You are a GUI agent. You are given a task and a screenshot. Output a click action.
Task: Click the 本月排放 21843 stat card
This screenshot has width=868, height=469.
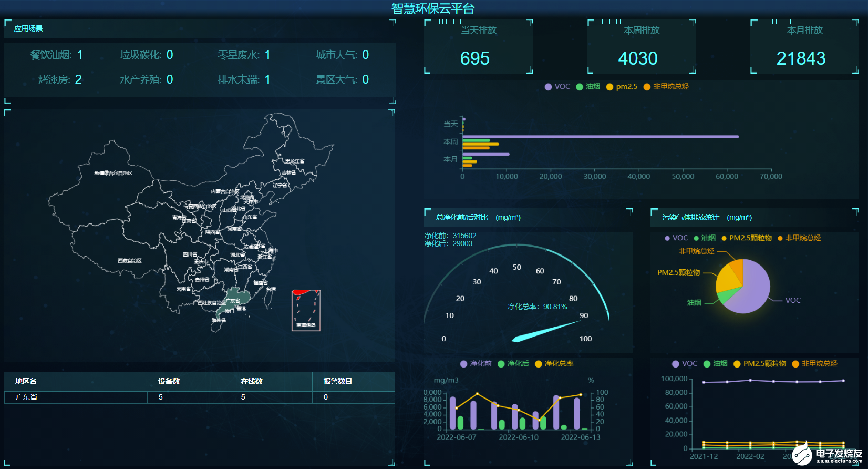coord(804,47)
